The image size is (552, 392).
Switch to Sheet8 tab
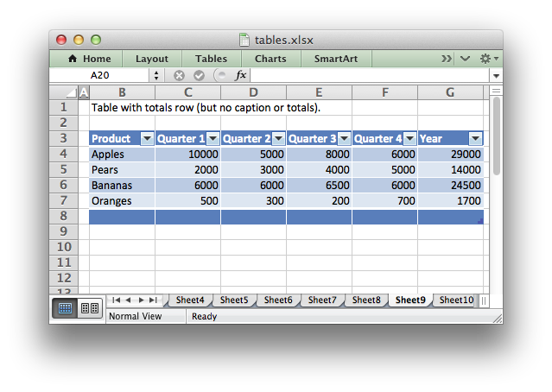click(366, 300)
